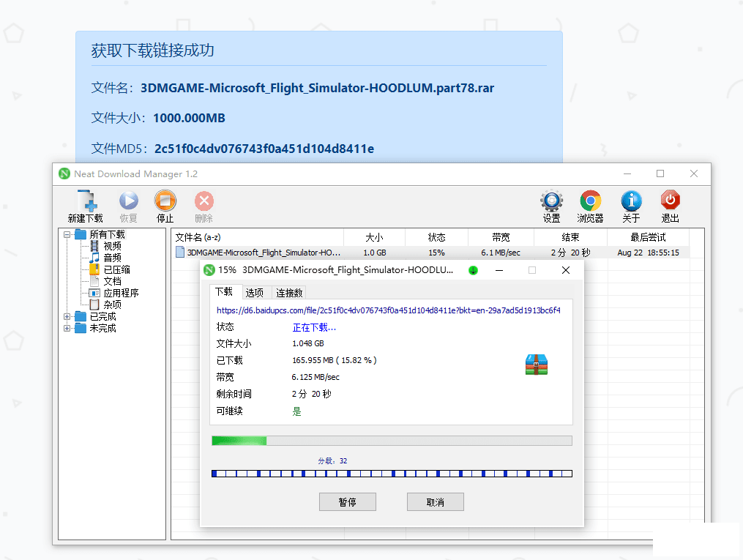743x560 pixels.
Task: Select the 3DMGAME-Microsoft_Flight_Simulator download row
Action: tap(430, 253)
